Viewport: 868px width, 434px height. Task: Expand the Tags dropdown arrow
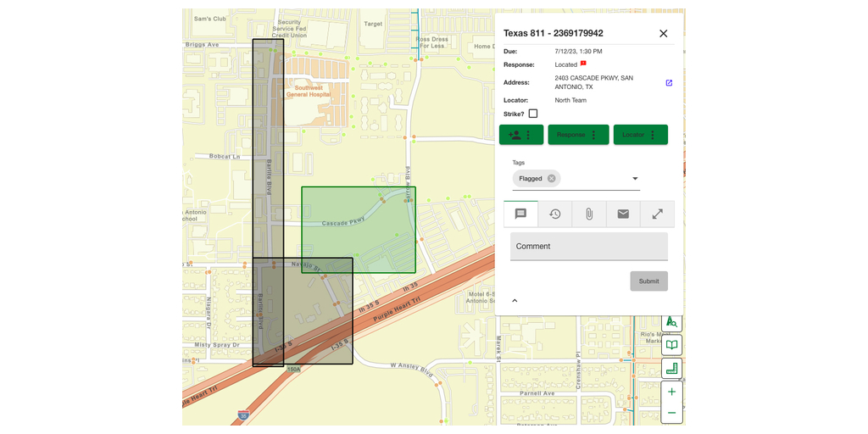[x=635, y=179]
